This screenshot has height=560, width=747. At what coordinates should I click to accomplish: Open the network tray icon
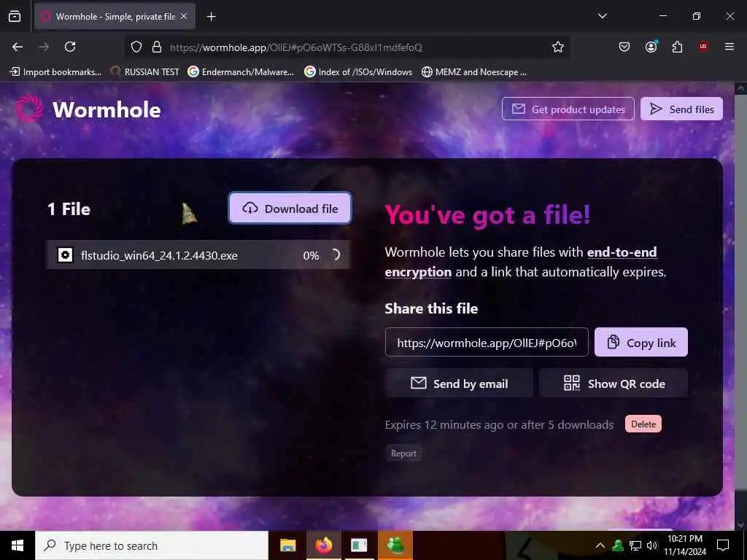[635, 545]
